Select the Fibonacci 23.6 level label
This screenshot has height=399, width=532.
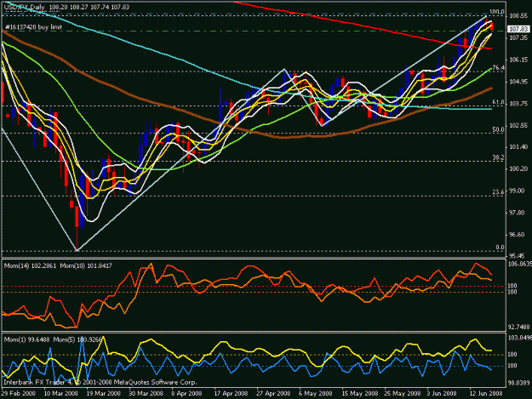pyautogui.click(x=498, y=192)
